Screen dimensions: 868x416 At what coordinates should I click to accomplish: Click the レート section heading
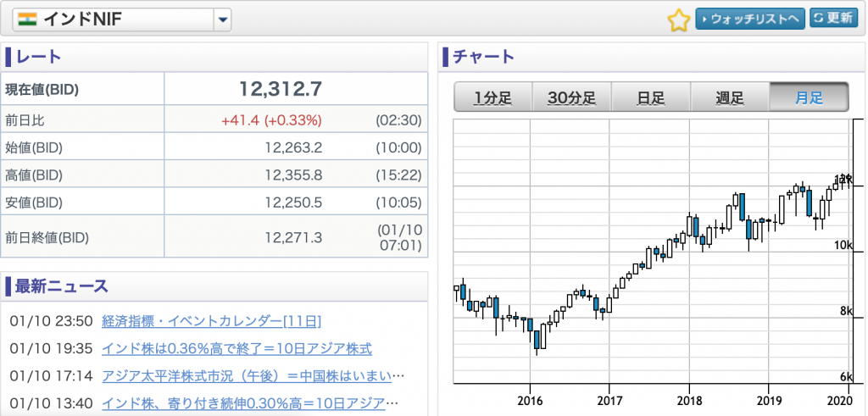coord(38,57)
